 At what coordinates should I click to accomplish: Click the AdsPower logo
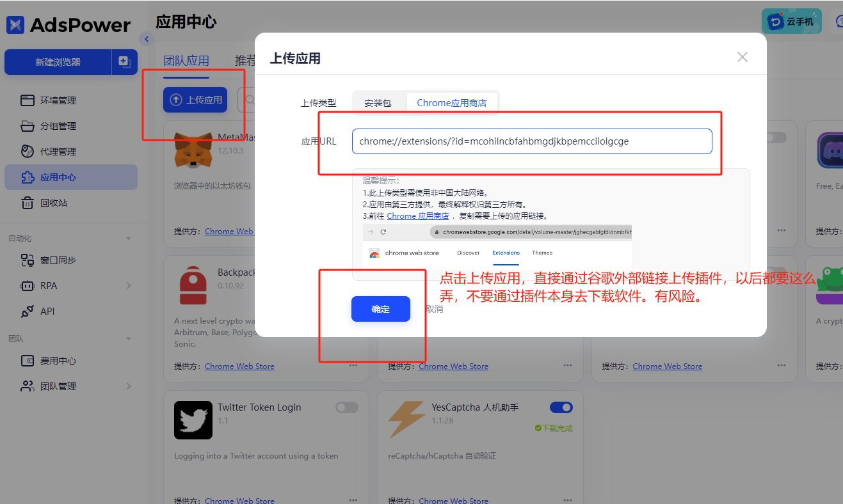68,24
